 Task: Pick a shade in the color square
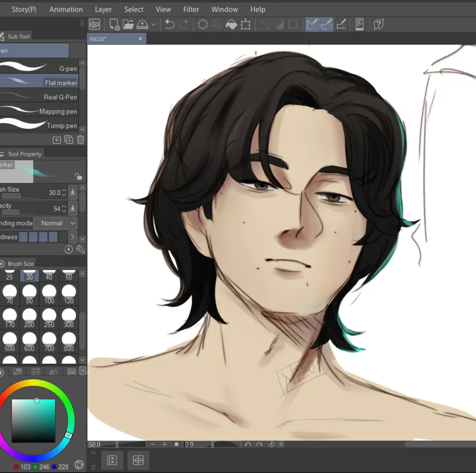click(34, 420)
